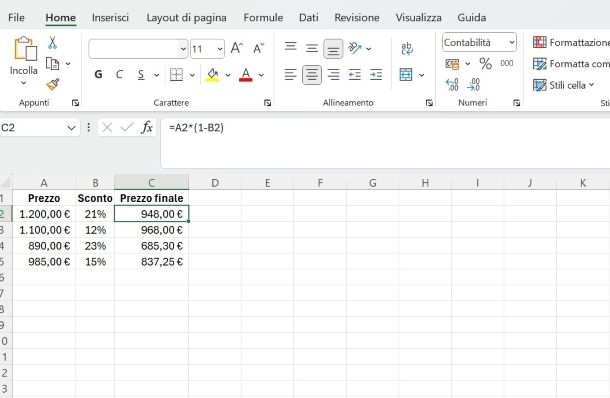Expand underline style arrow
Screen dimensions: 610x398
click(156, 75)
